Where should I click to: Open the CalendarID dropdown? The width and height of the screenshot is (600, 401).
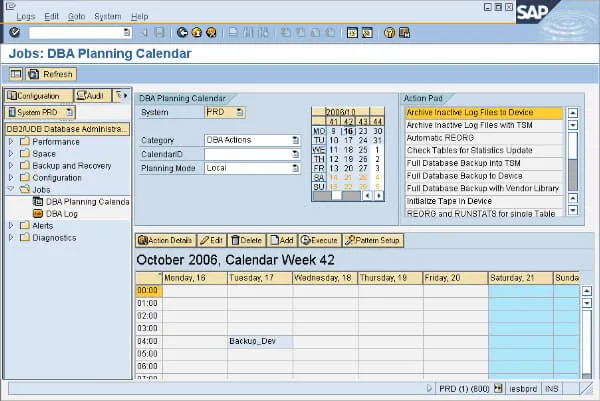[x=295, y=154]
